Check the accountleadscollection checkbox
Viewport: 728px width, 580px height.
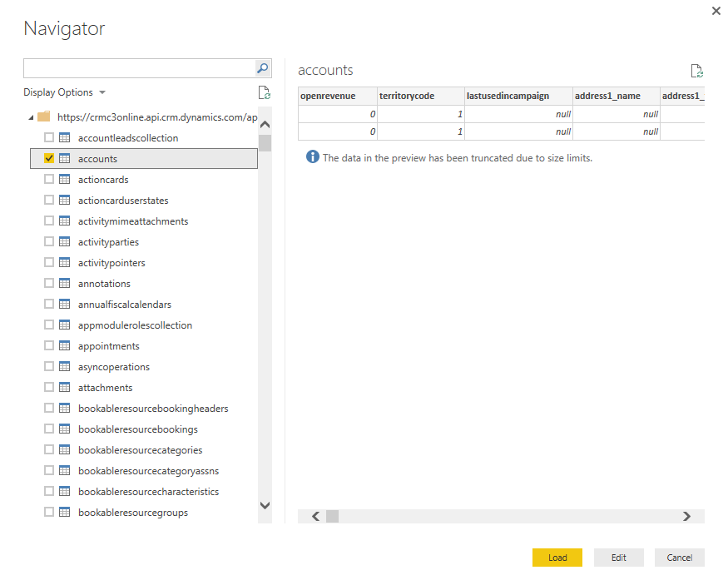(49, 137)
